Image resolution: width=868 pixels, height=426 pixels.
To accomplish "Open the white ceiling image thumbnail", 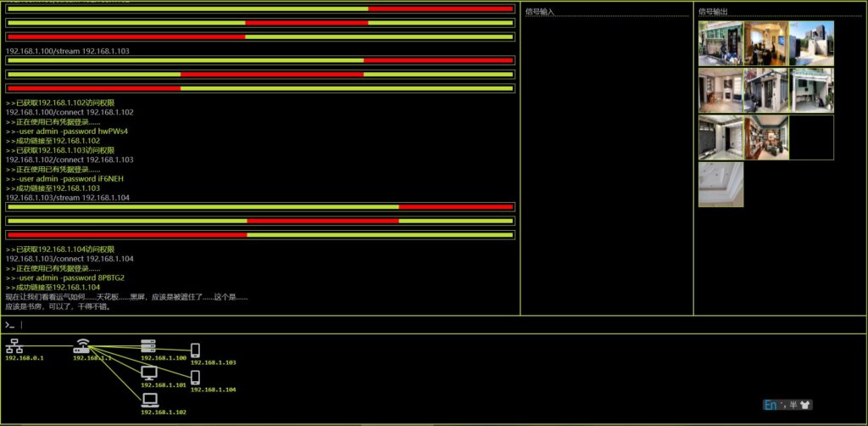I will 721,185.
